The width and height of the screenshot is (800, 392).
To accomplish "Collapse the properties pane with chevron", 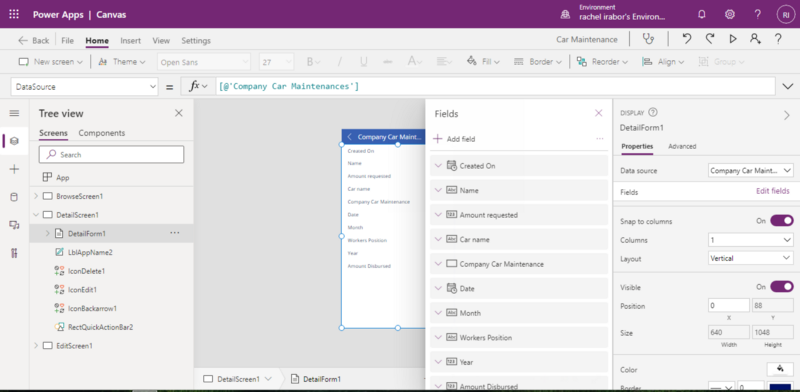I will pos(786,115).
